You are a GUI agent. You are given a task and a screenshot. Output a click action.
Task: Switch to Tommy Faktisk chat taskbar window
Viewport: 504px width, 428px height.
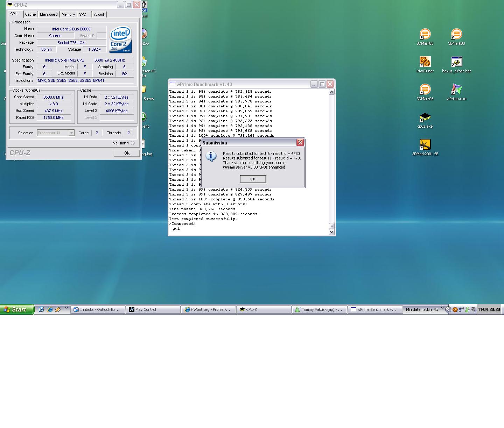tap(319, 309)
